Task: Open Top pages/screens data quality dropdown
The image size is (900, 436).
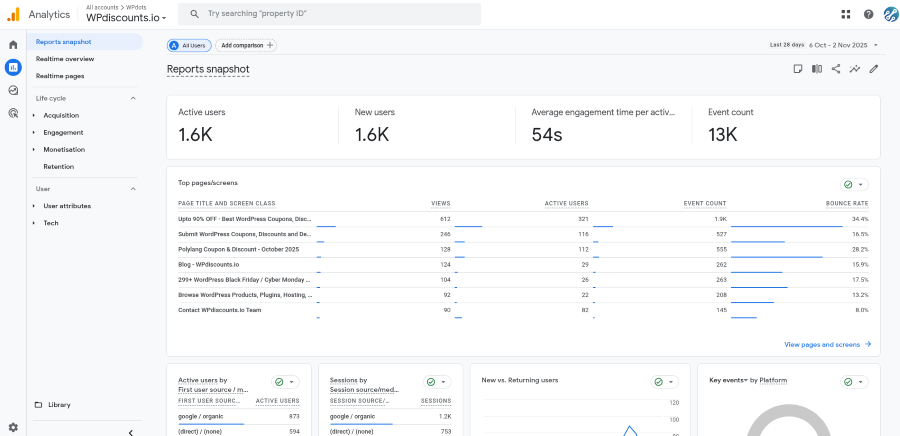Action: 854,184
